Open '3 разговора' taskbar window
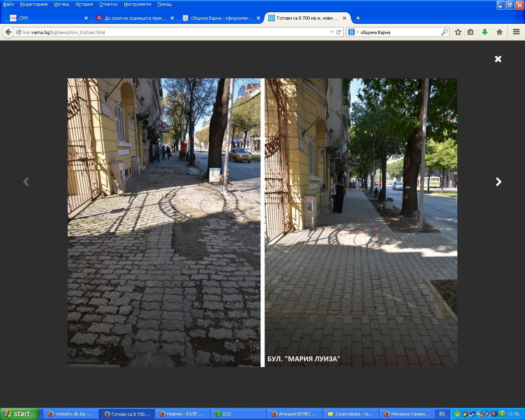Image resolution: width=525 pixels, height=420 pixels. coord(351,414)
